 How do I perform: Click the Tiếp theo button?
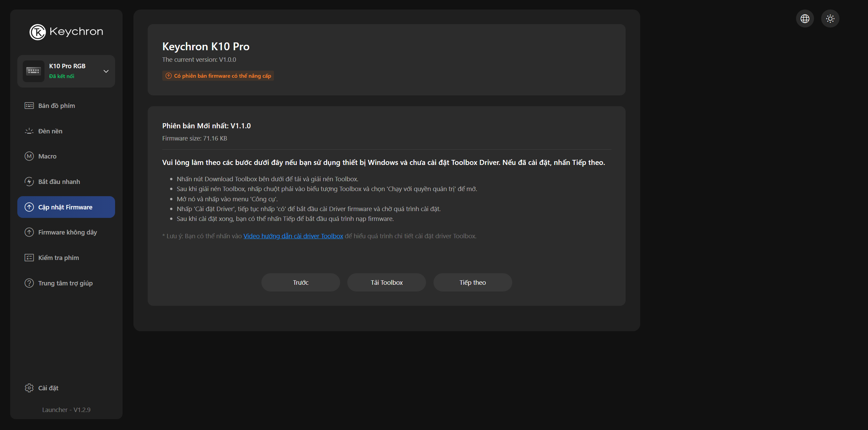pos(473,282)
